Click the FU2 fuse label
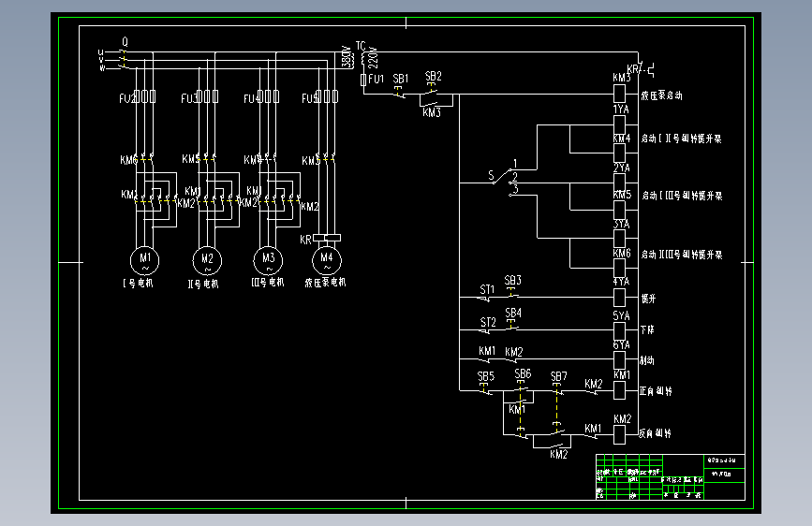 (x=127, y=98)
